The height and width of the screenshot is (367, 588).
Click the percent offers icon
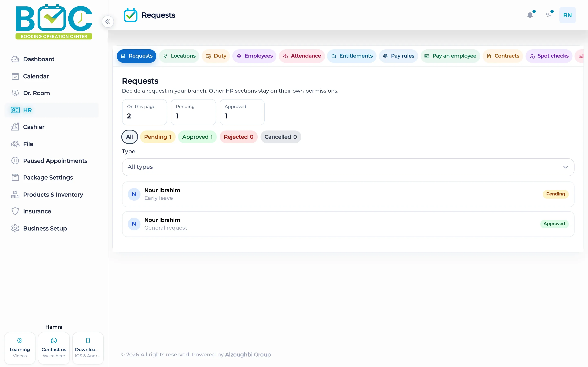click(548, 15)
